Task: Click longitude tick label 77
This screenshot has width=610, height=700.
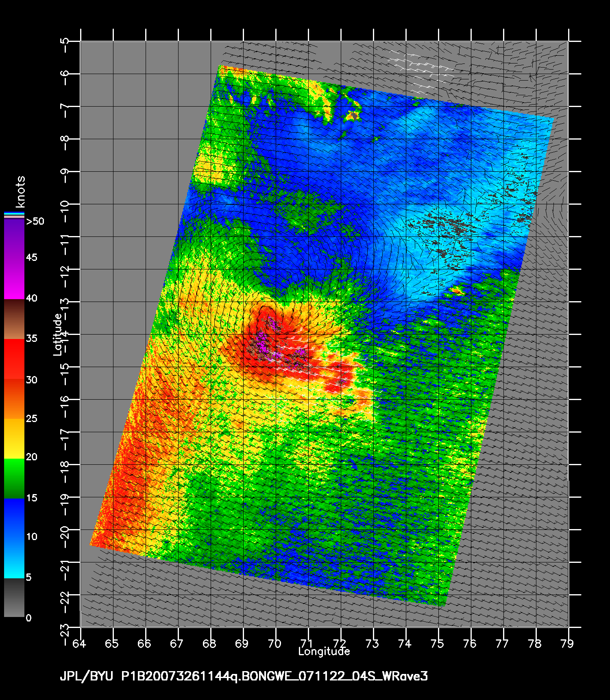Action: click(x=503, y=644)
